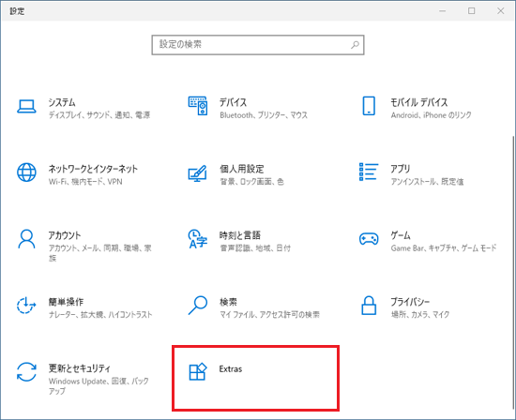
Task: Go to ネットワークとインターネット title
Action: (93, 169)
